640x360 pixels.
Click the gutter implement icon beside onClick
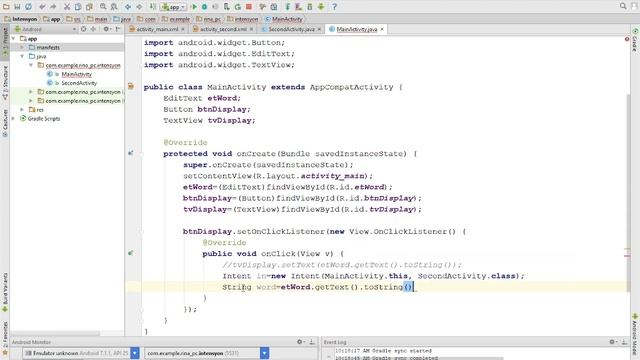[x=131, y=253]
